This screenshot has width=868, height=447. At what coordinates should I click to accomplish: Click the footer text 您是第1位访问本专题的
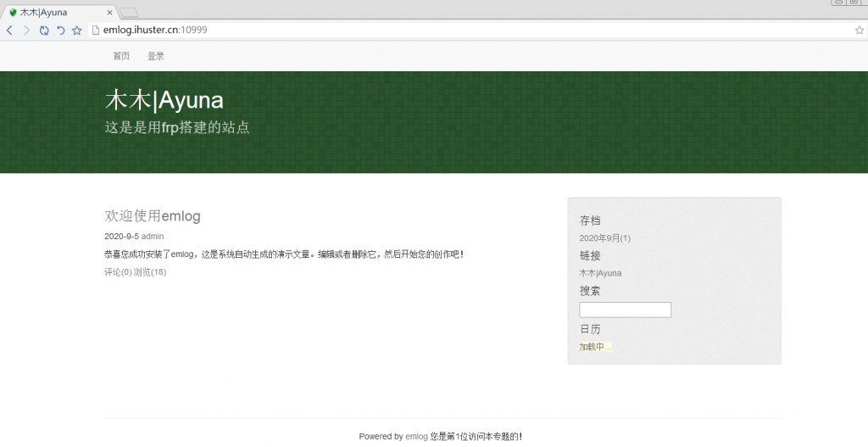(476, 437)
